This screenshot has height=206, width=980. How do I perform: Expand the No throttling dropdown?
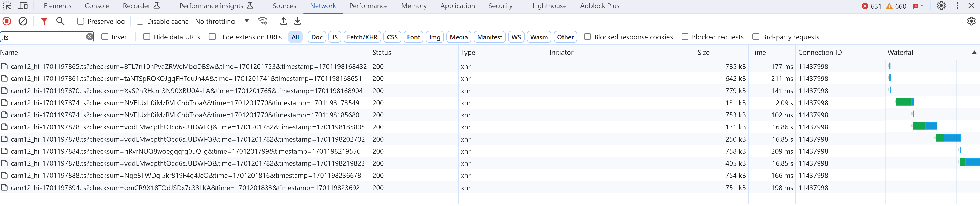click(247, 21)
